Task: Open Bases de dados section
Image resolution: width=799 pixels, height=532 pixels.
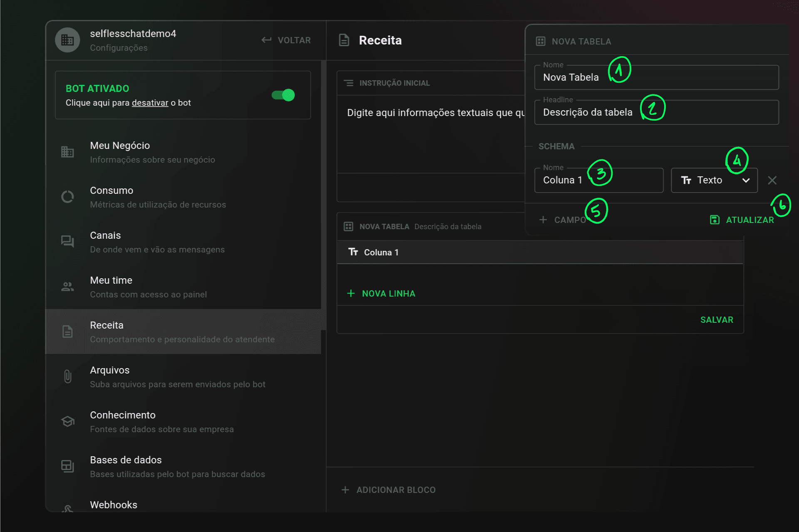Action: tap(183, 466)
